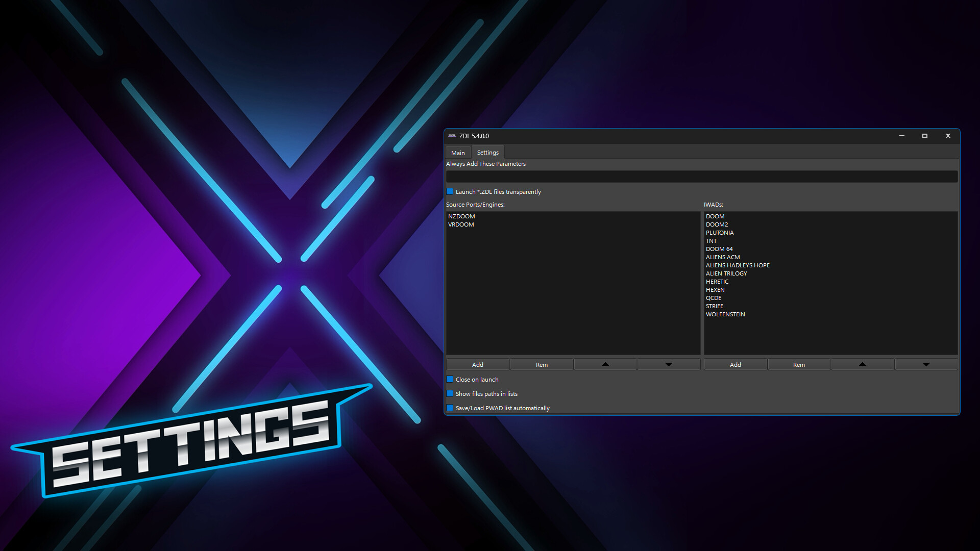Select VRDOOM in the source ports list
The image size is (980, 551).
point(461,224)
